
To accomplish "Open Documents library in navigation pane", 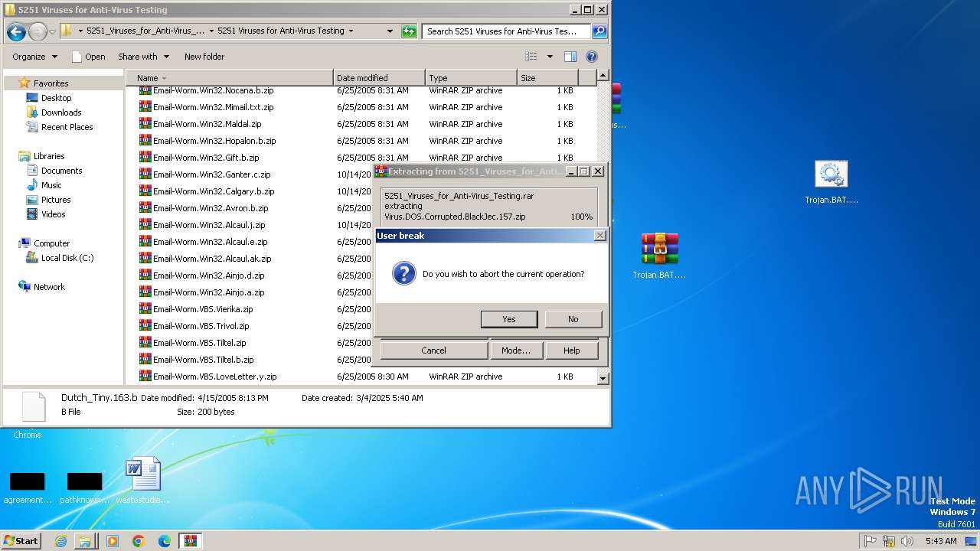I will (x=61, y=171).
